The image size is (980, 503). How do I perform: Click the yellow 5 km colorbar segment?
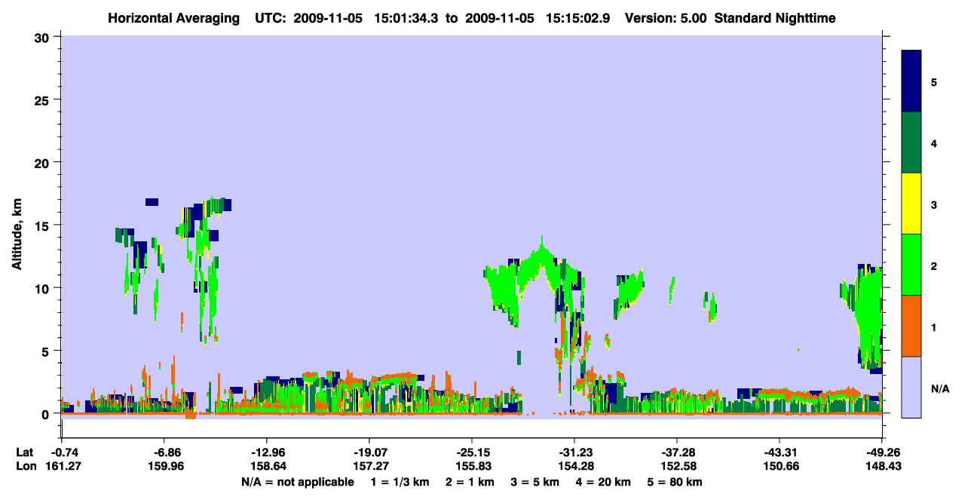[911, 204]
